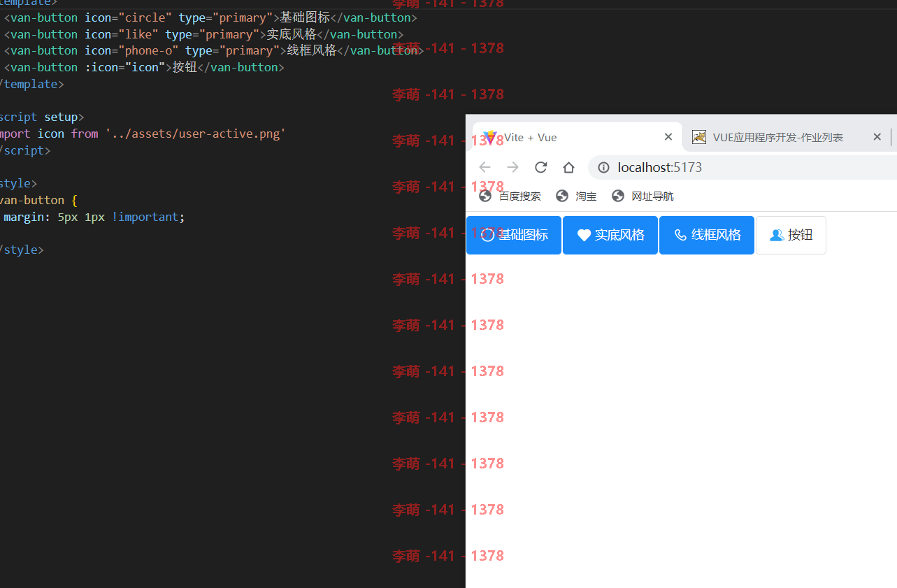Screen dimensions: 897x588
Task: Reload the localhost page
Action: coord(540,167)
